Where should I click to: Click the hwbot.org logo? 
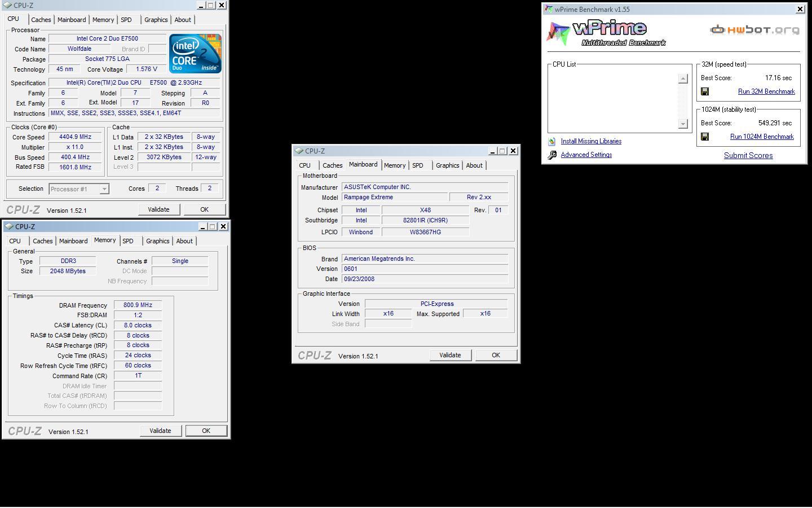[754, 29]
